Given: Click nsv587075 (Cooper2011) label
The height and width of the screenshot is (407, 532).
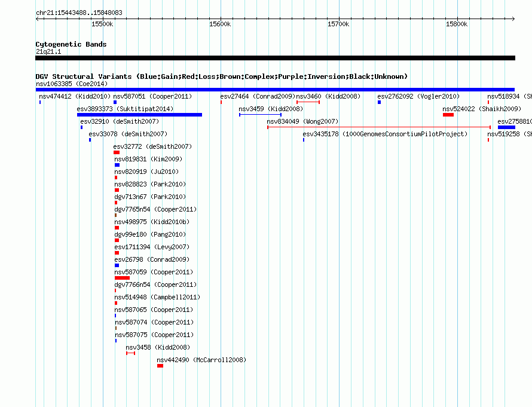Looking at the screenshot, I should point(154,335).
